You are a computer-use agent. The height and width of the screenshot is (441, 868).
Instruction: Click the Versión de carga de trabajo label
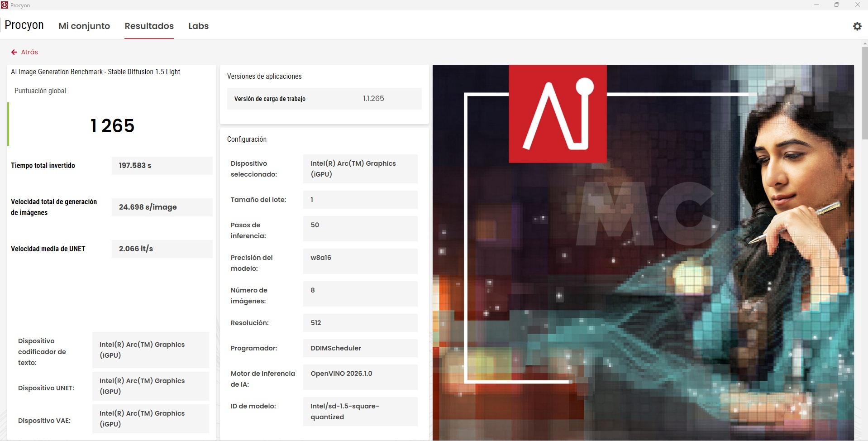click(270, 99)
